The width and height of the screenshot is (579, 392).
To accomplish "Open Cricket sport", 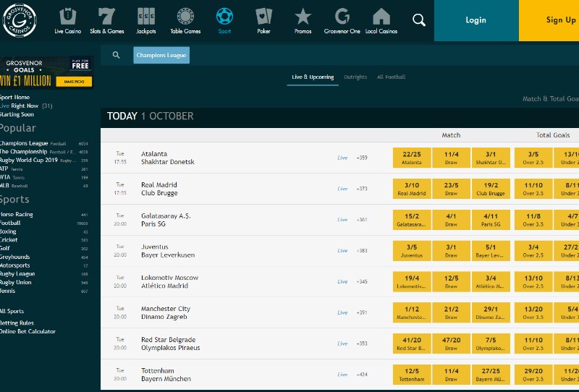I will point(44,240).
